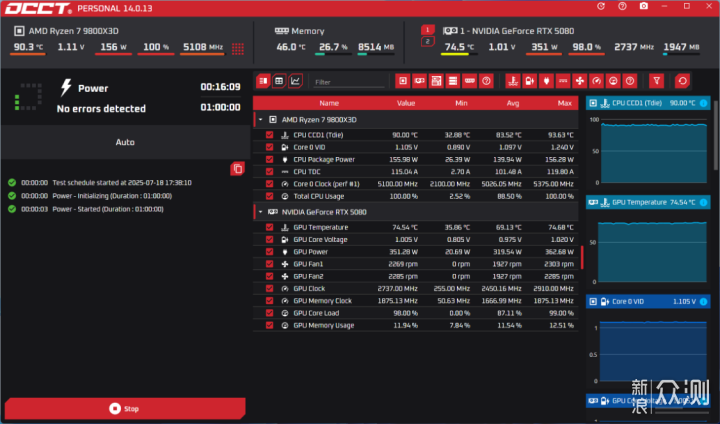Filter sensors by memory module icon
Screen dimensions: 720x424
click(x=469, y=81)
